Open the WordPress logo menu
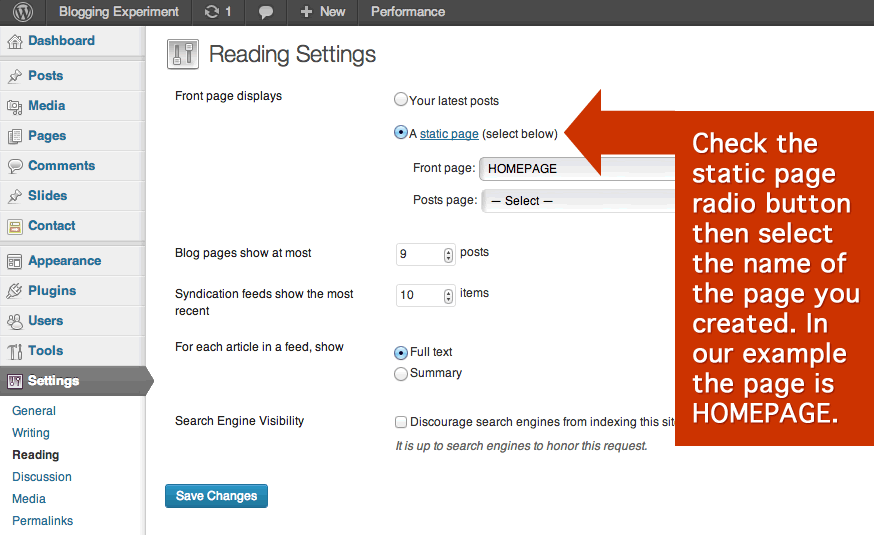Viewport: 874px width, 535px height. pos(23,12)
